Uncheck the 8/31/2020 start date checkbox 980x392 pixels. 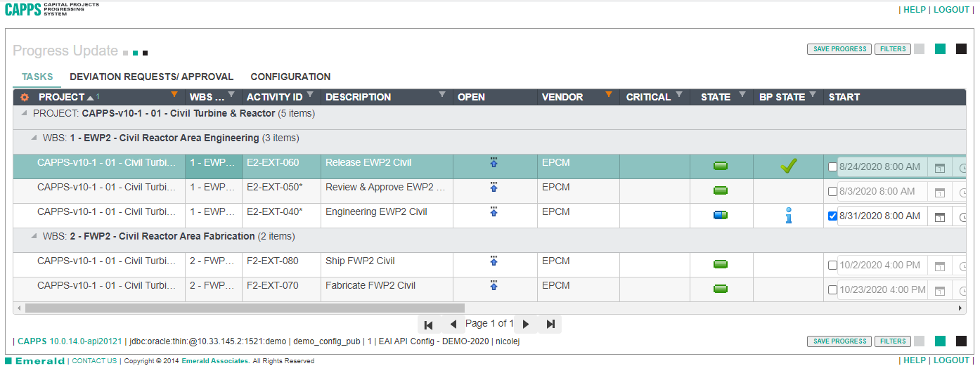click(833, 216)
